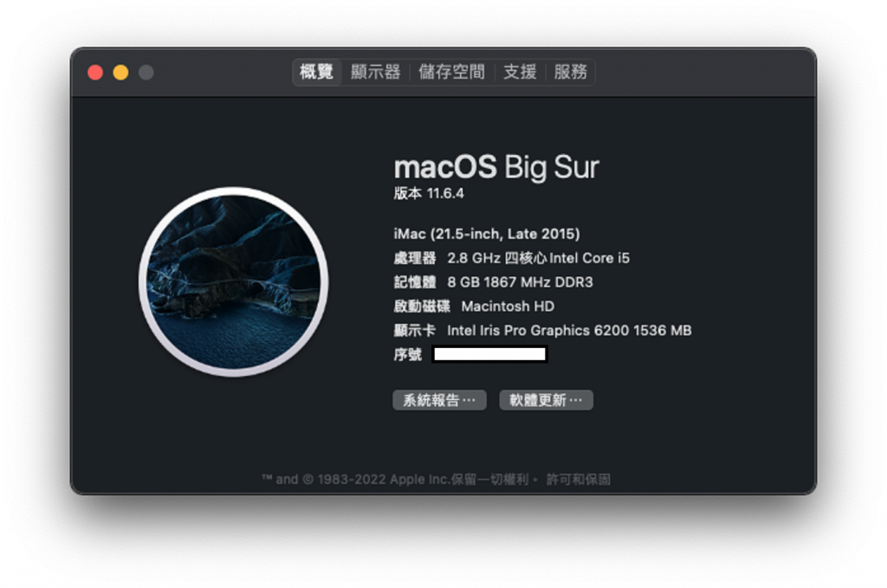This screenshot has width=887, height=588.
Task: Click the macOS Big Sur title
Action: coord(496,167)
